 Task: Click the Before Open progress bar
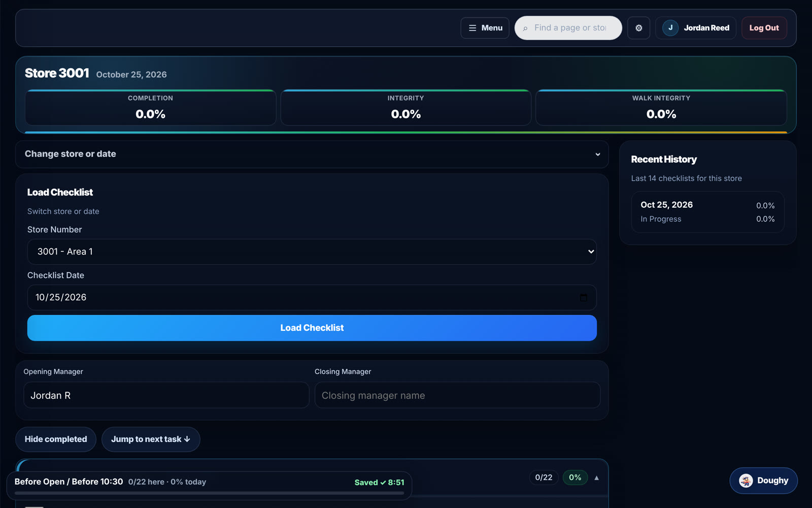coord(209,493)
